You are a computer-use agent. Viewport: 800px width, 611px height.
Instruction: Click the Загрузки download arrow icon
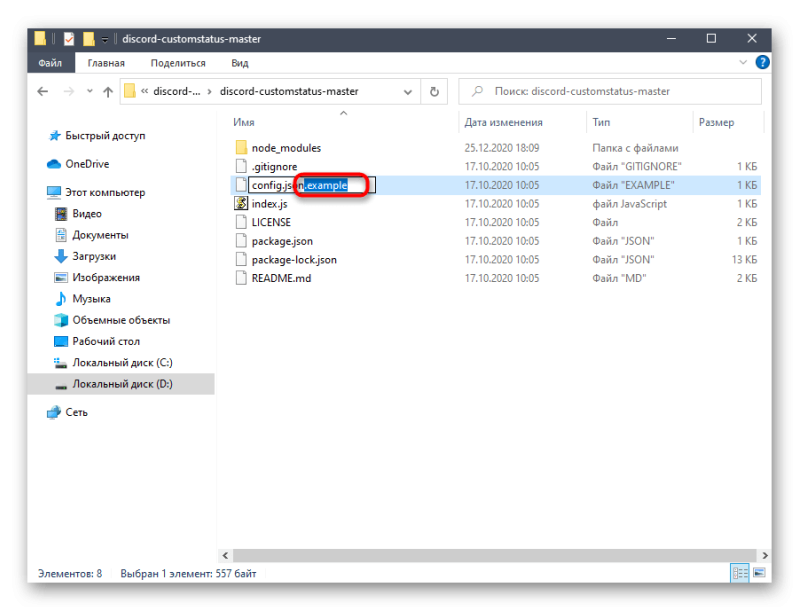(61, 256)
